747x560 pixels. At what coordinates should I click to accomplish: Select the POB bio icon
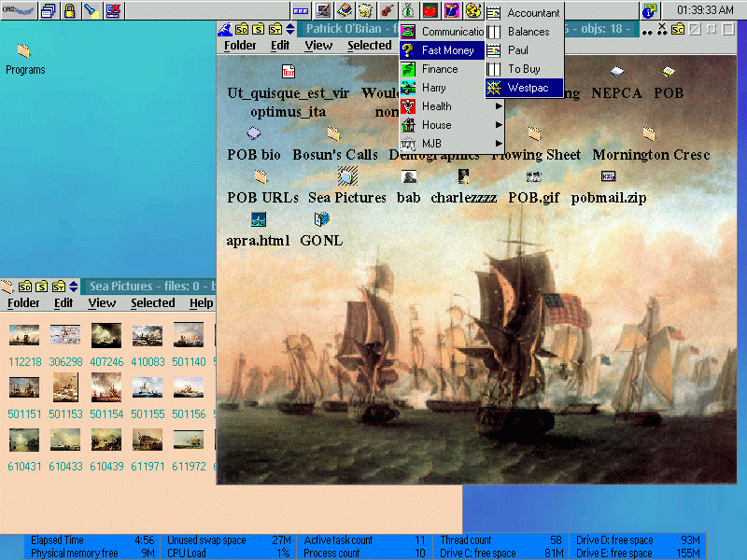coord(253,133)
